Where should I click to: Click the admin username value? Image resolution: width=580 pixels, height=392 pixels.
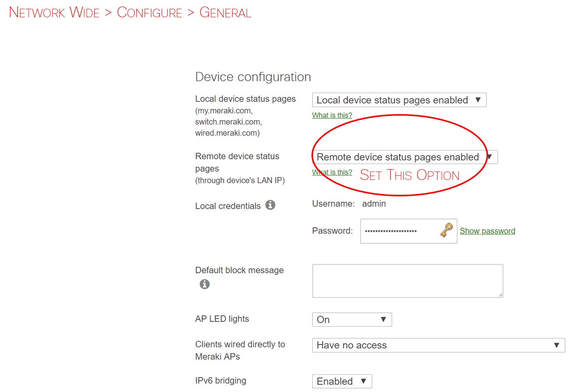(x=374, y=203)
